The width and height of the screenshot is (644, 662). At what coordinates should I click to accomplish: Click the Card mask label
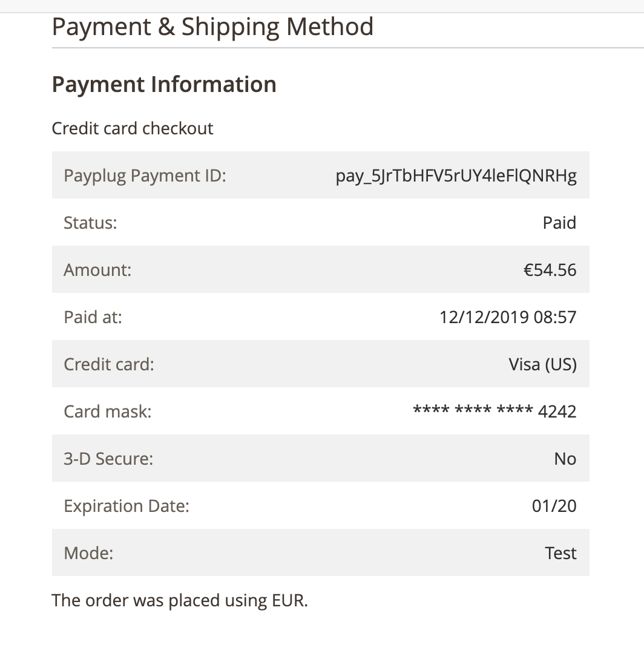tap(108, 411)
